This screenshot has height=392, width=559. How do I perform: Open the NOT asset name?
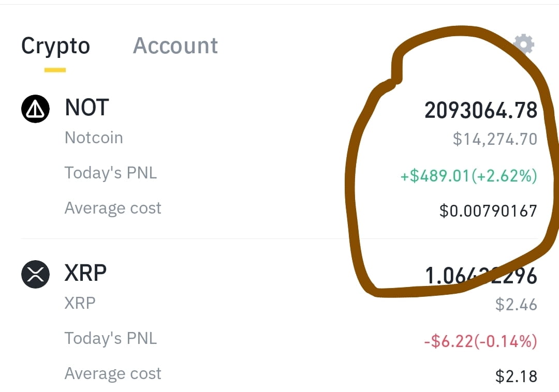click(86, 108)
